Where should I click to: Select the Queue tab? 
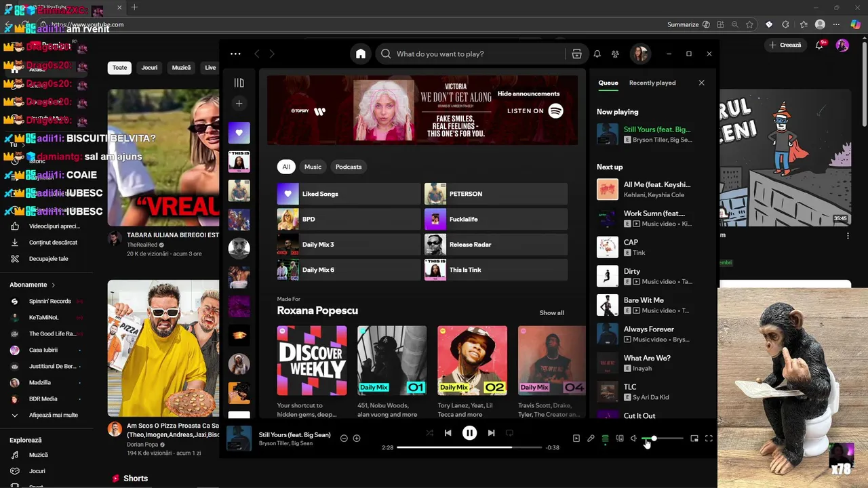[608, 83]
